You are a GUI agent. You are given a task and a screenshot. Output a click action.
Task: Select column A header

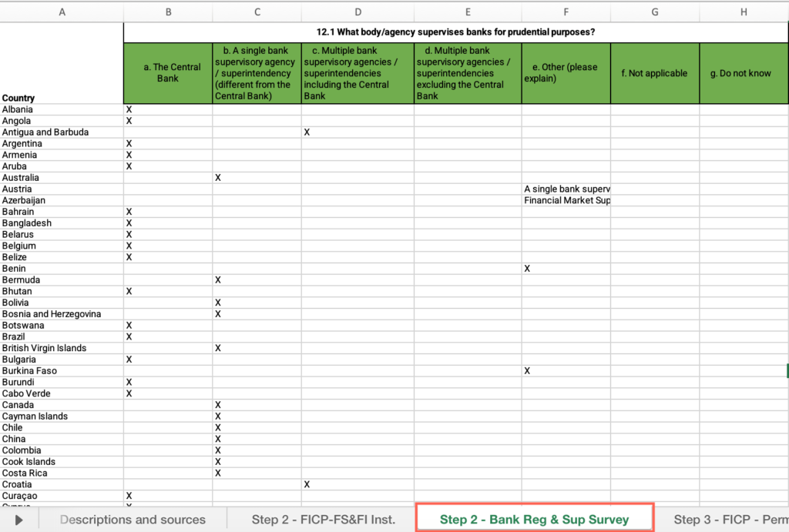62,12
